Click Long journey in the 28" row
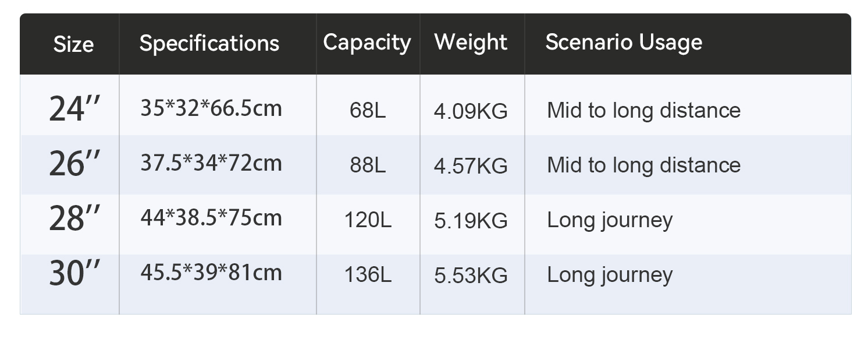868x346 pixels. pyautogui.click(x=610, y=221)
